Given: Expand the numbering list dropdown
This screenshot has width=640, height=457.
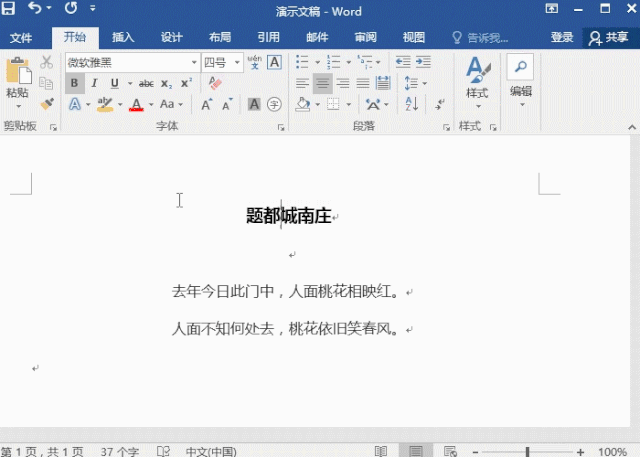Looking at the screenshot, I should coord(348,62).
